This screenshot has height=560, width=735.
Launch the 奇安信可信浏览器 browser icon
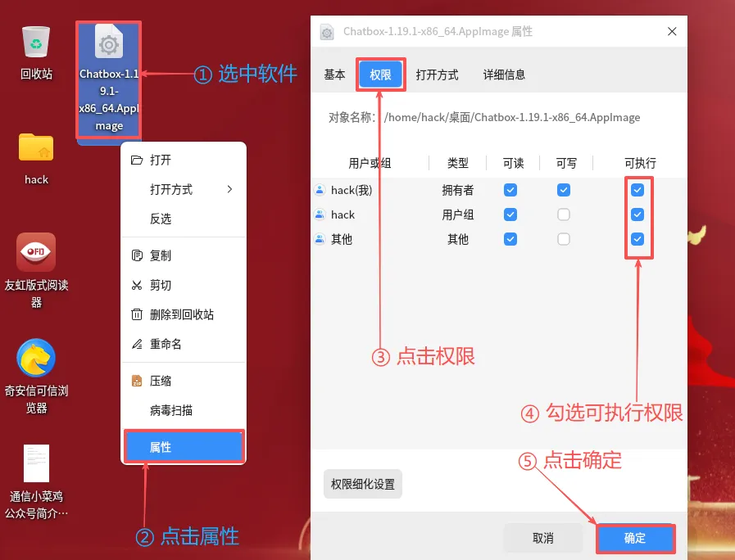tap(36, 358)
